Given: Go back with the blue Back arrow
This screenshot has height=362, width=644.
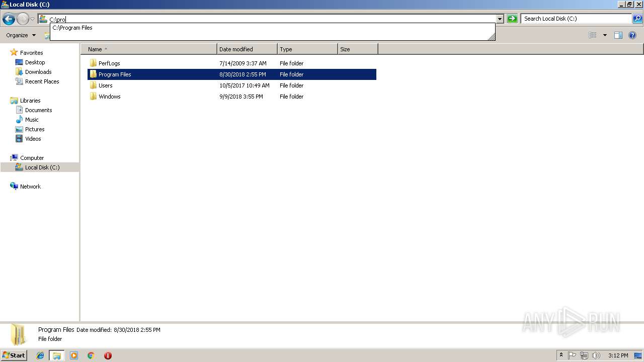Looking at the screenshot, I should click(9, 19).
